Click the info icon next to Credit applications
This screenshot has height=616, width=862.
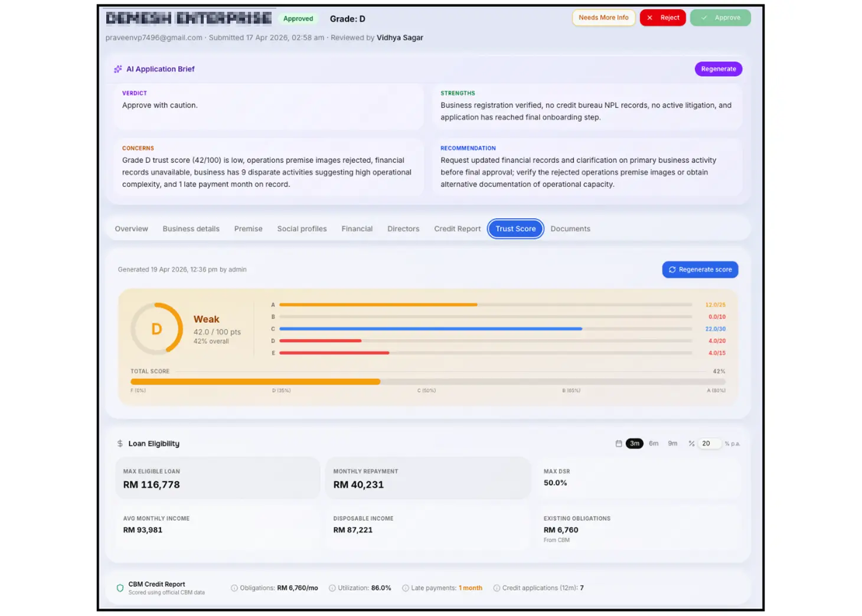pos(497,588)
